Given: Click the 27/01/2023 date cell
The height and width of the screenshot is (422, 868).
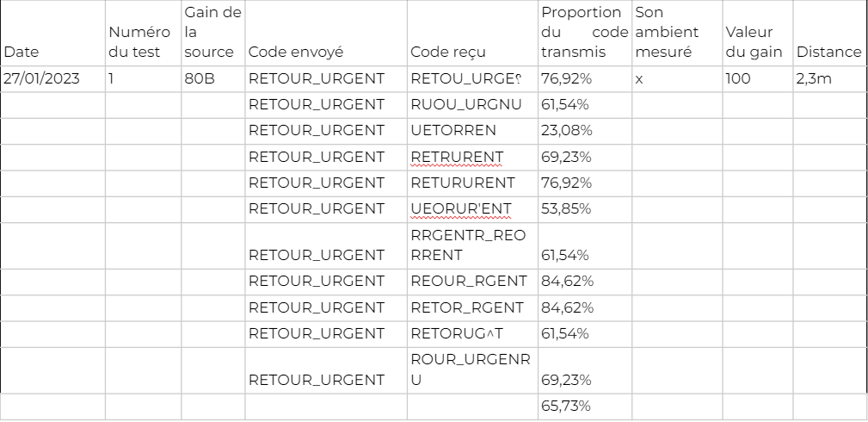Looking at the screenshot, I should pyautogui.click(x=53, y=78).
